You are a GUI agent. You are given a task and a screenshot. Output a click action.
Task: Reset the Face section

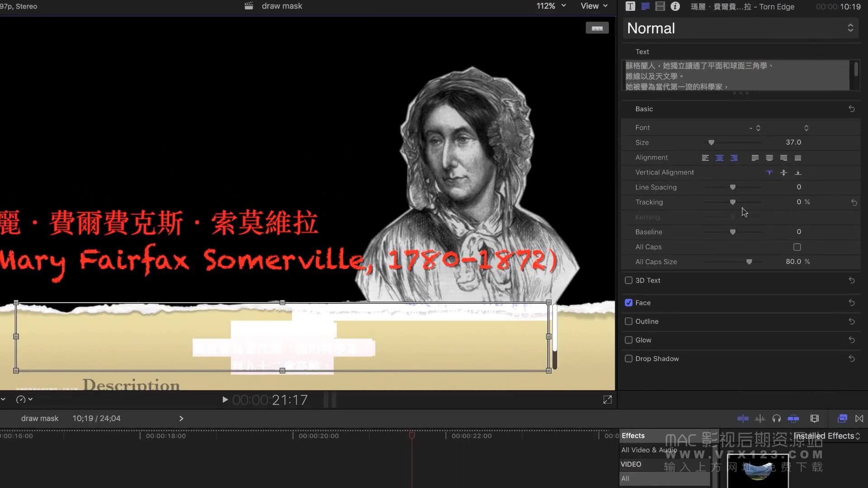(852, 303)
